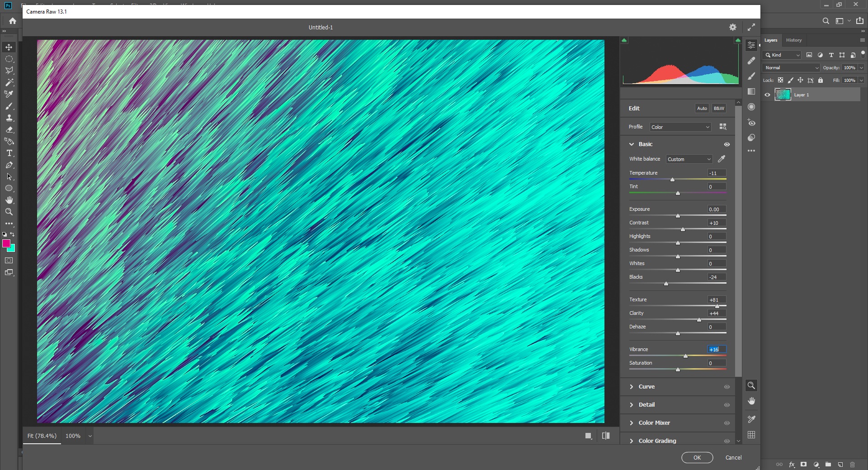Open the Healing tool in Camera Raw
This screenshot has height=470, width=868.
click(752, 61)
